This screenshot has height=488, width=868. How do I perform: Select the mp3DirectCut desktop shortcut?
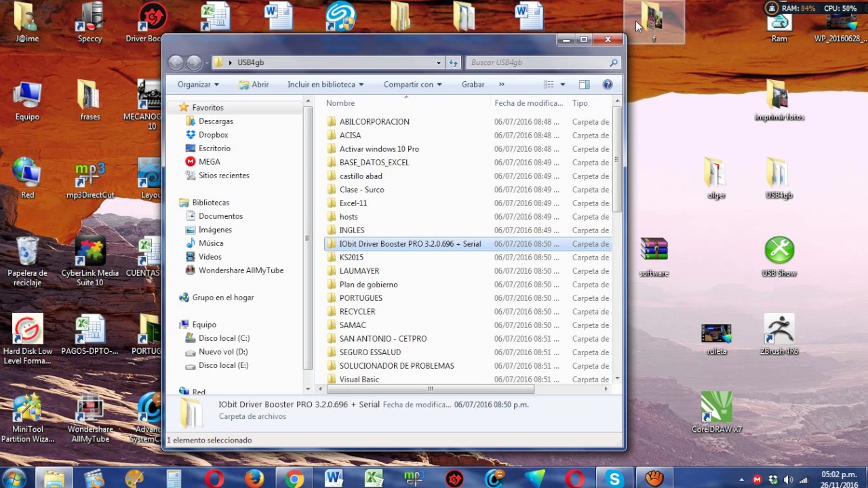coord(90,180)
